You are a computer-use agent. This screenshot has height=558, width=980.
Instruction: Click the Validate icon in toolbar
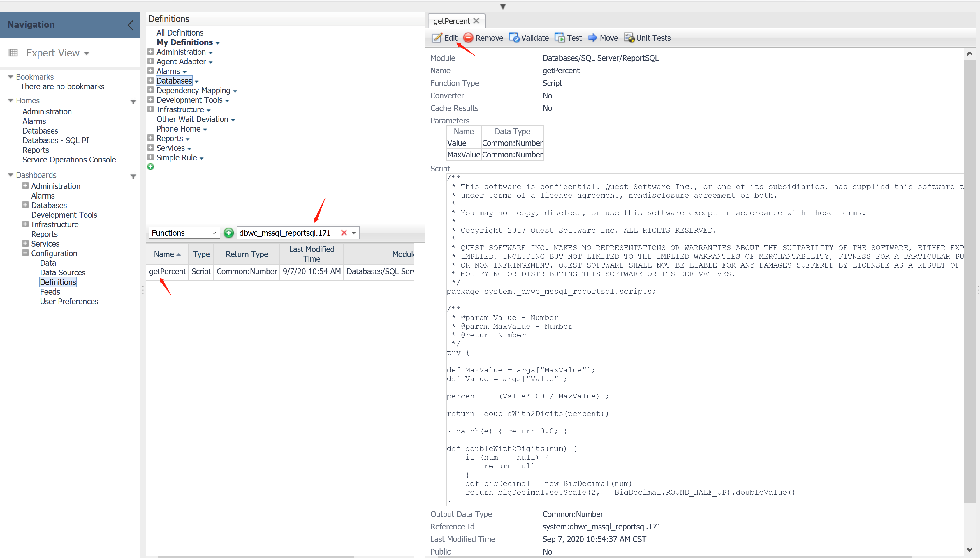pyautogui.click(x=514, y=38)
